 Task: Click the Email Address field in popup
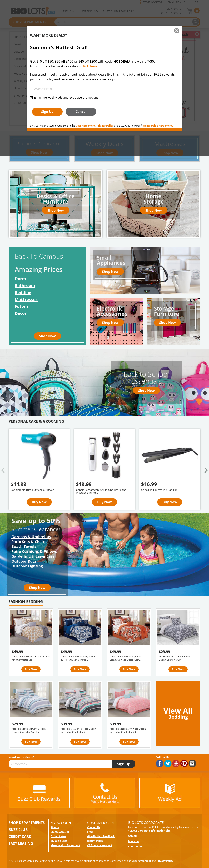click(x=104, y=89)
